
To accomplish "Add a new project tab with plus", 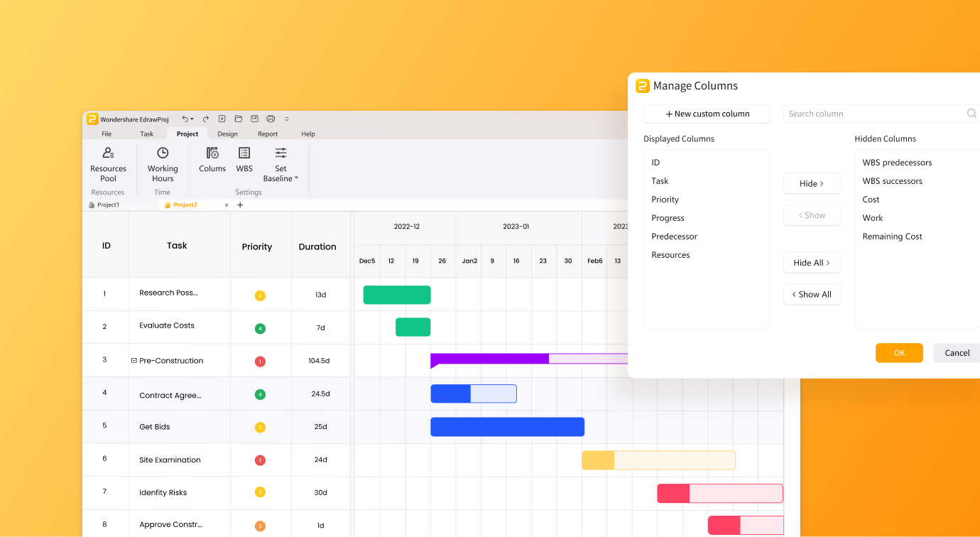I will (240, 205).
